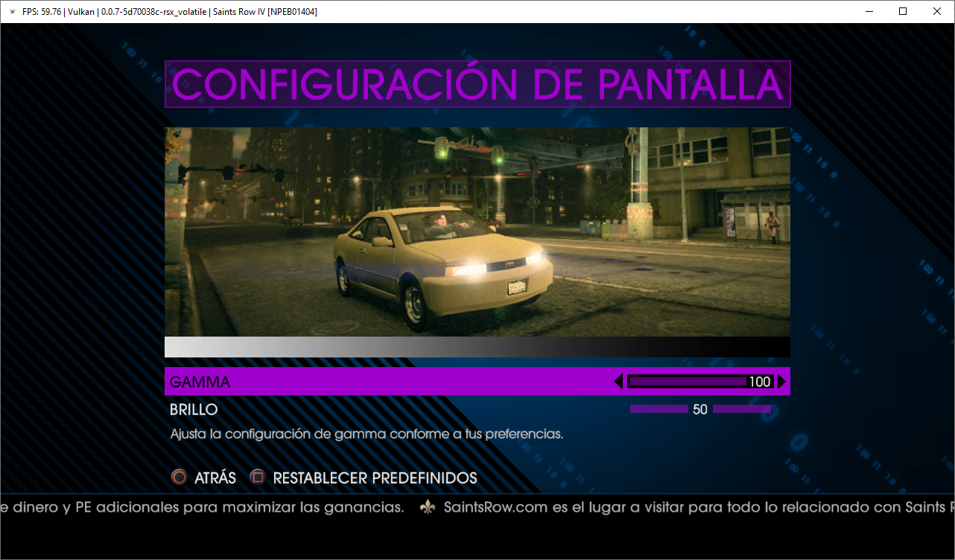Screen dimensions: 955x560
Task: Select the BRILLO option row
Action: (x=477, y=410)
